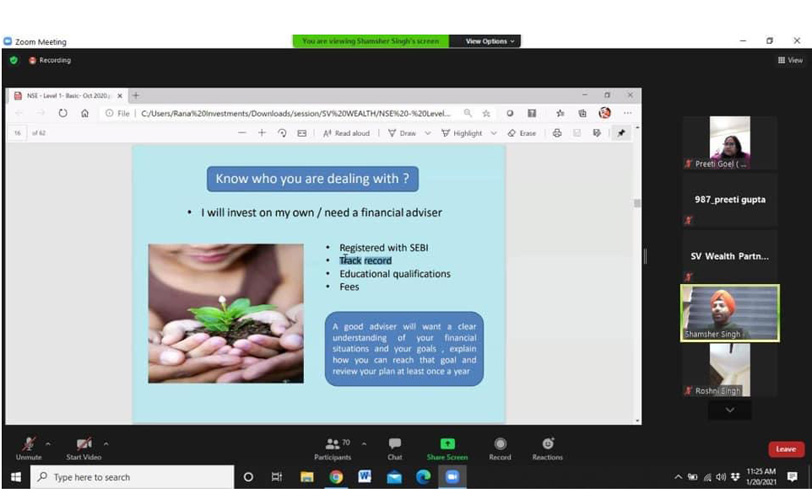Click the PDF page number field
The width and height of the screenshot is (812, 504).
(x=18, y=133)
